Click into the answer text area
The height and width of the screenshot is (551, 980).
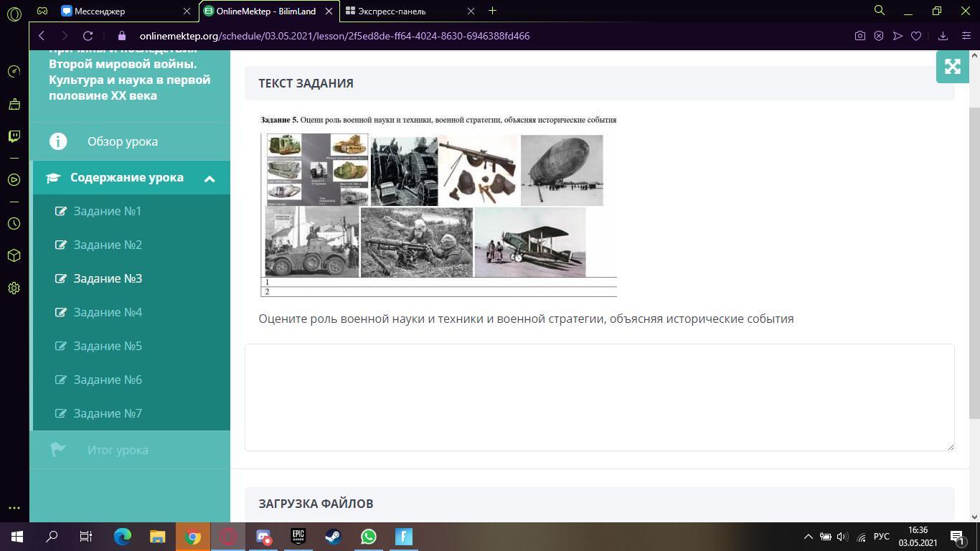point(600,397)
